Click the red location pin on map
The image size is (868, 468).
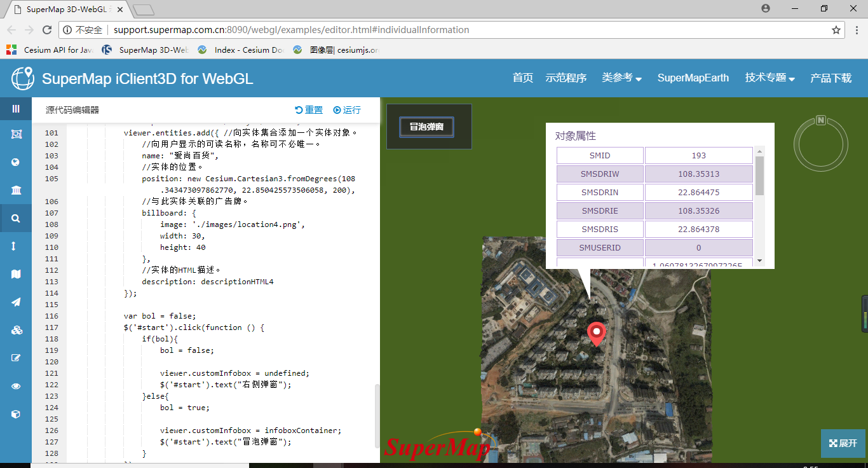point(596,334)
